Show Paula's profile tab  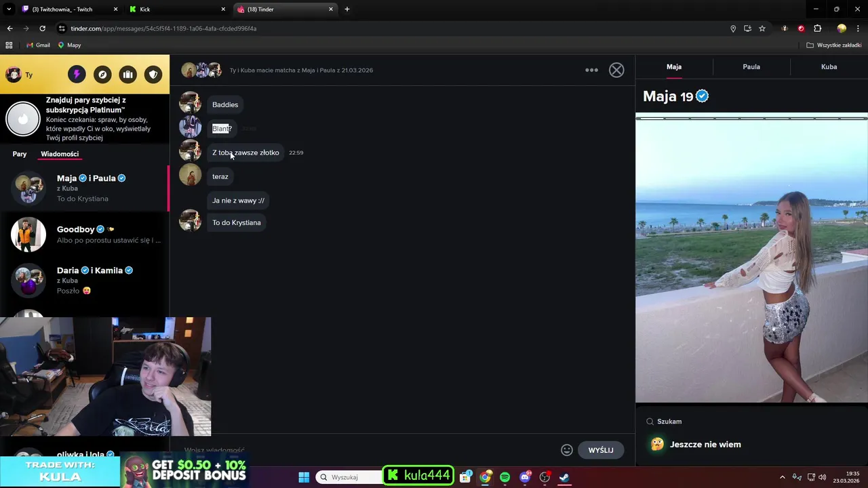coord(751,67)
